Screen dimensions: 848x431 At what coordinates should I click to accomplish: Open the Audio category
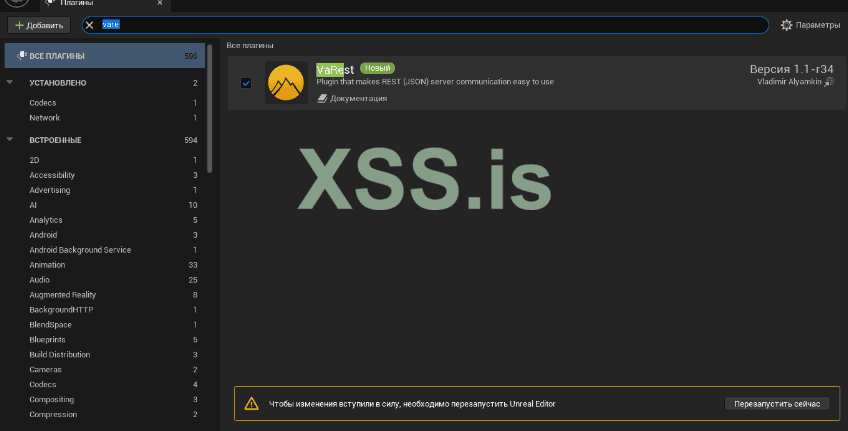click(x=39, y=280)
